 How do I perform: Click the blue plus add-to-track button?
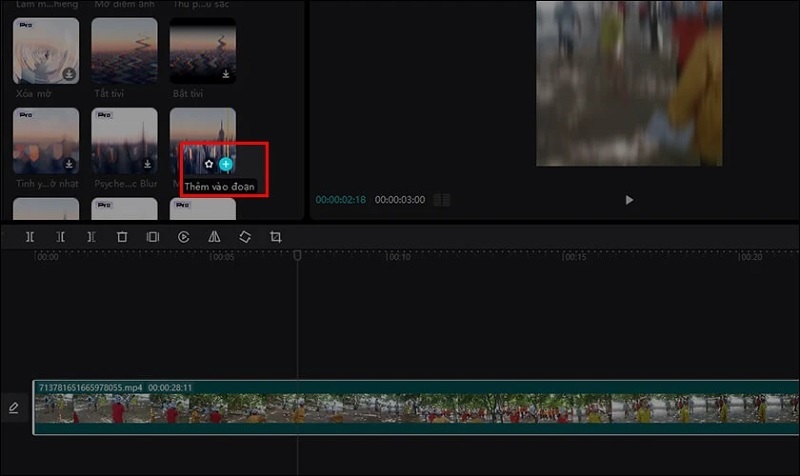pos(227,163)
